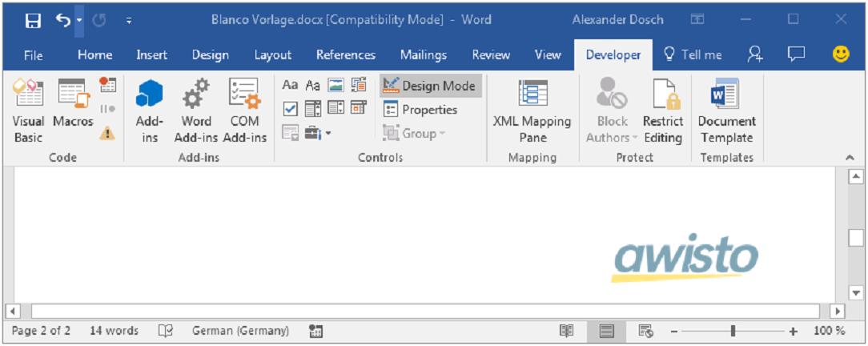
Task: Undo the last action
Action: click(x=63, y=21)
